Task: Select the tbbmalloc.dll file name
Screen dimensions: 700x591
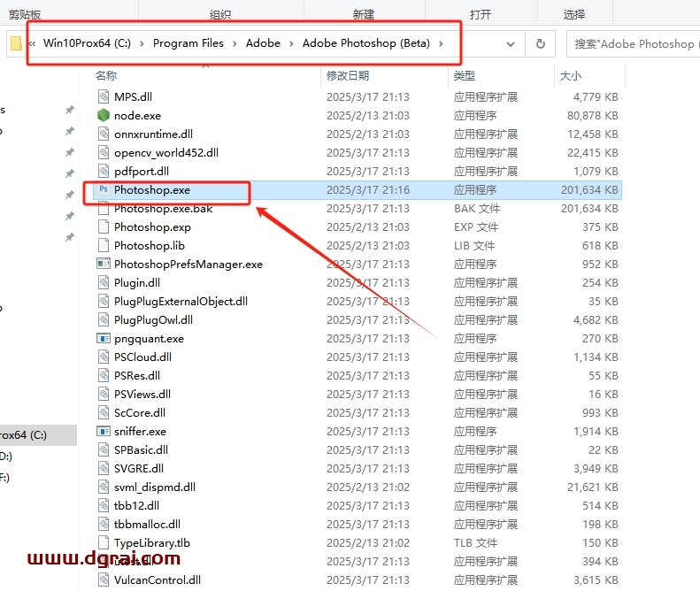Action: click(x=147, y=524)
